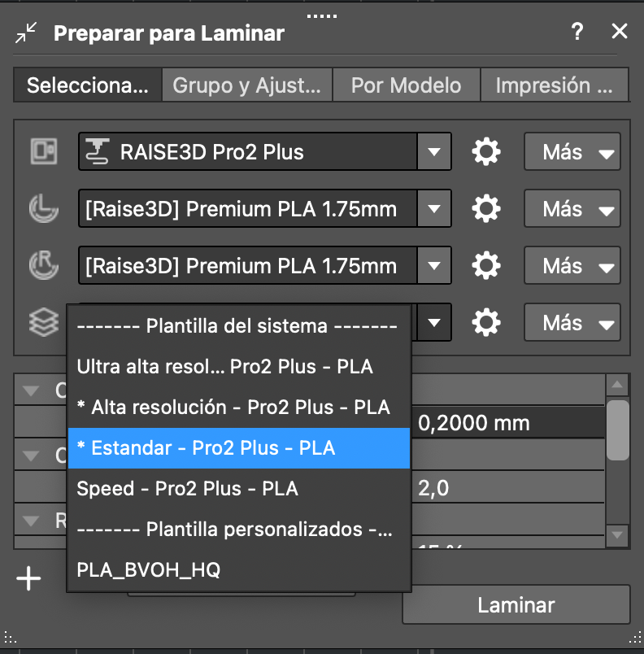
Task: Open slicing template settings gear
Action: click(x=486, y=323)
